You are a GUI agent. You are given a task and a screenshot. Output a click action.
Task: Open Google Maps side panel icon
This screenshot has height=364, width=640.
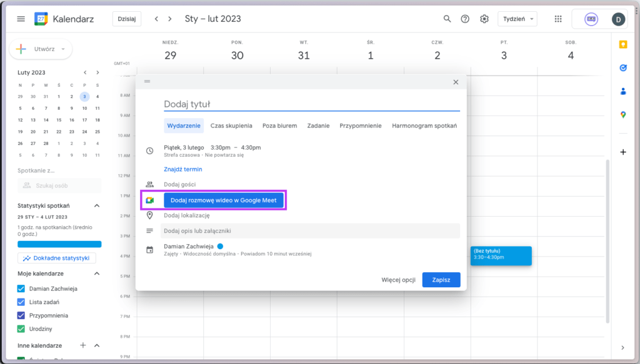[623, 115]
